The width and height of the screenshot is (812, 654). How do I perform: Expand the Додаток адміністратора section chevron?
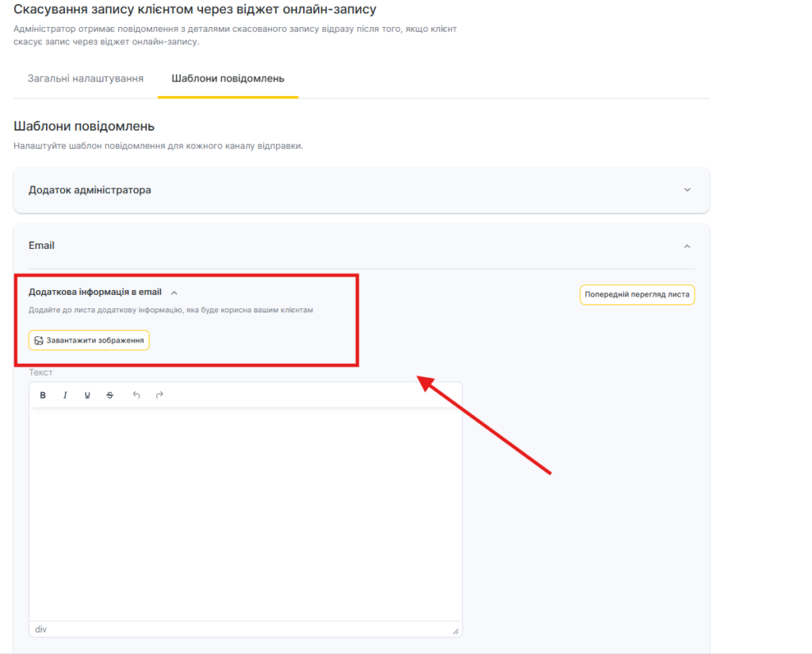click(x=687, y=190)
